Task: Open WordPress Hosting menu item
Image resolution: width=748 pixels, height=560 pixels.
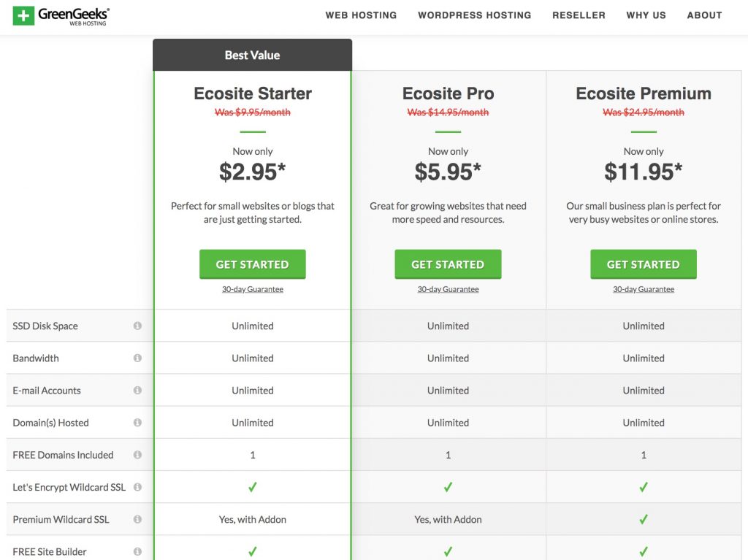Action: click(474, 15)
